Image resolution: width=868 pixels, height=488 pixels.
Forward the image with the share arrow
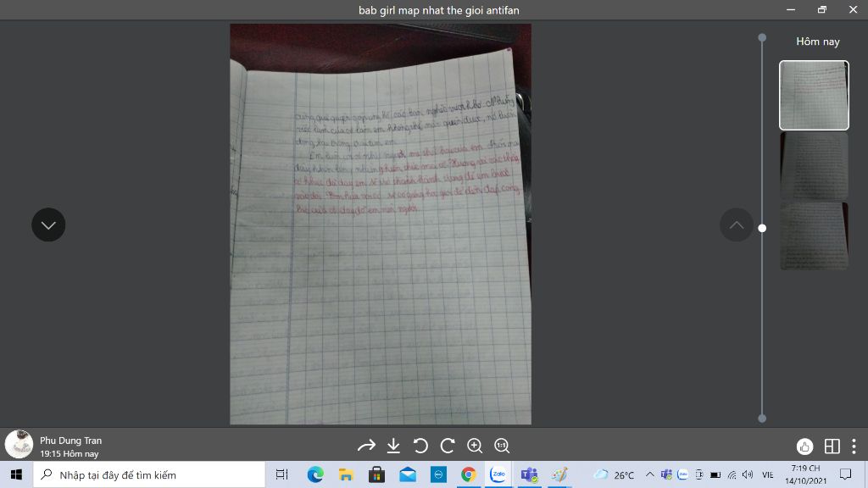366,446
